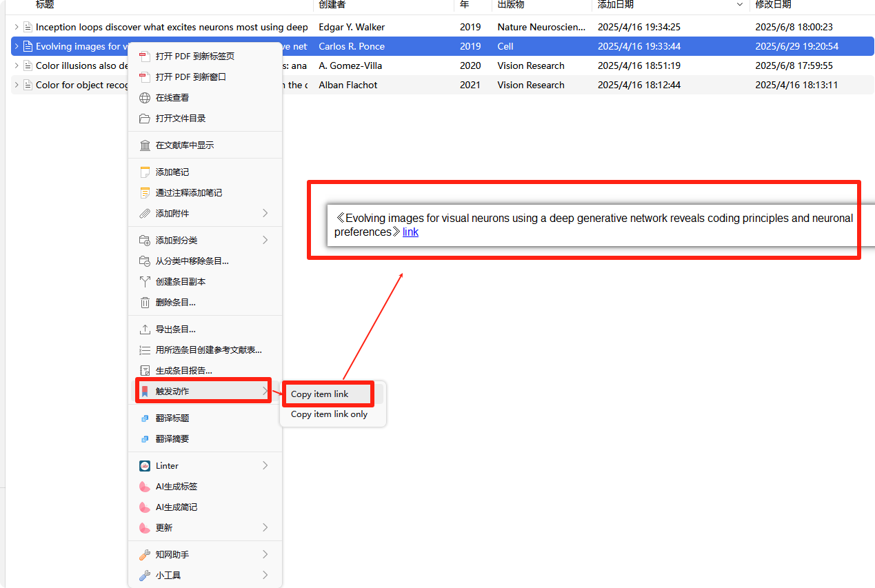Click the year cell '2020'
This screenshot has width=875, height=588.
pos(470,66)
